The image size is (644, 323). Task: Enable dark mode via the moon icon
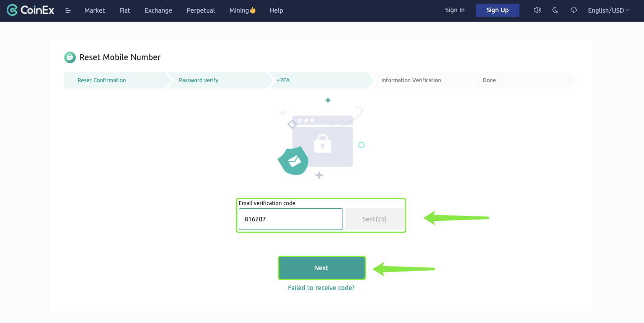pyautogui.click(x=555, y=9)
